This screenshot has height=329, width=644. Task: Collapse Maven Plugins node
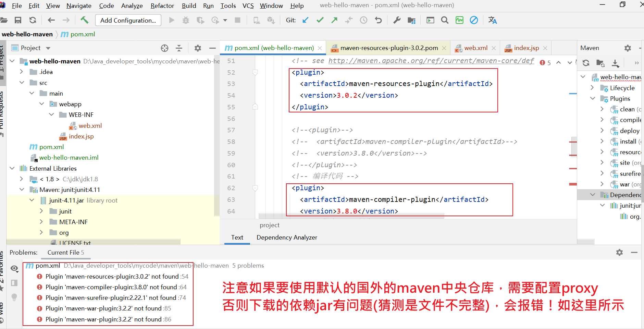[593, 98]
